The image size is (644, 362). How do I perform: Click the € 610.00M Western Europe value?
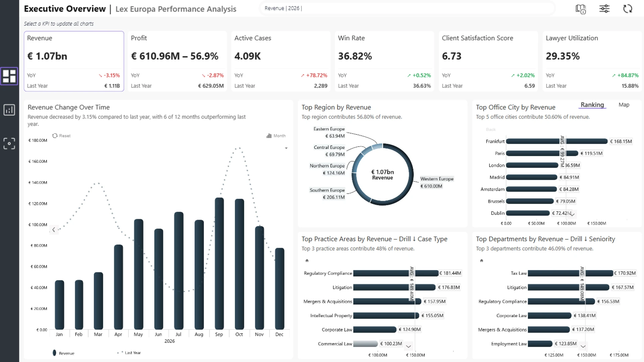pos(431,186)
